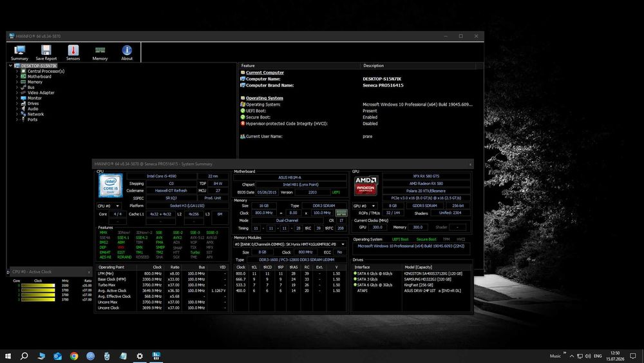644x363 pixels.
Task: Open the Settings gear taskbar icon
Action: point(140,356)
